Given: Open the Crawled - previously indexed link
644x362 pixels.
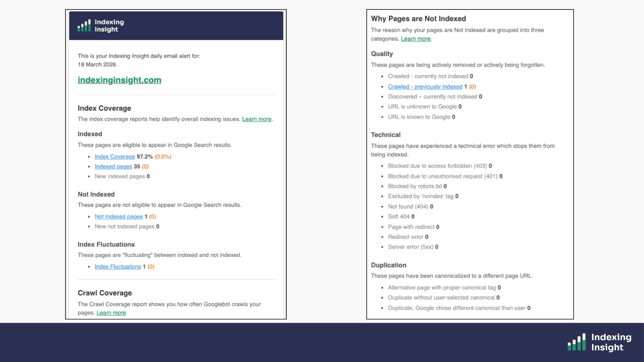Looking at the screenshot, I should [x=425, y=86].
